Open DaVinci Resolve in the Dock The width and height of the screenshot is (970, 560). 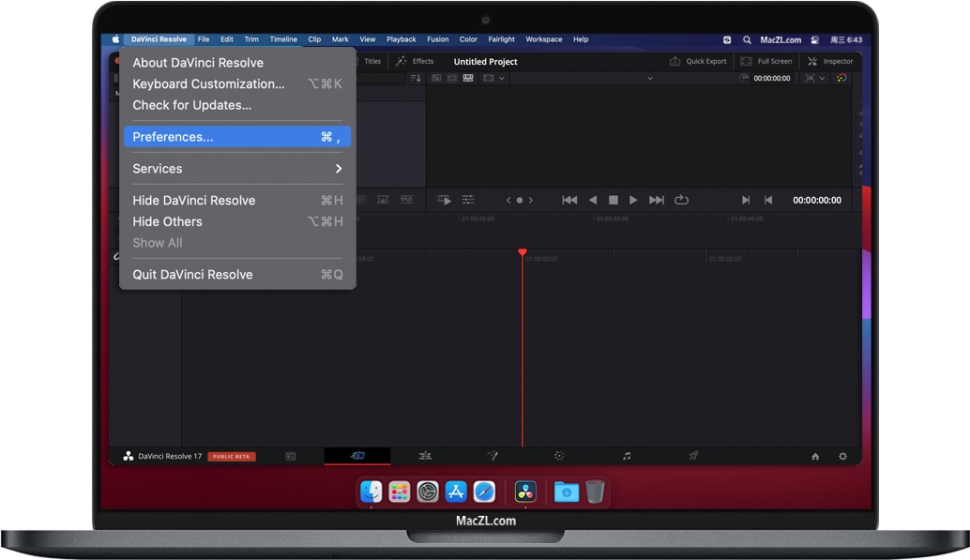pos(525,492)
